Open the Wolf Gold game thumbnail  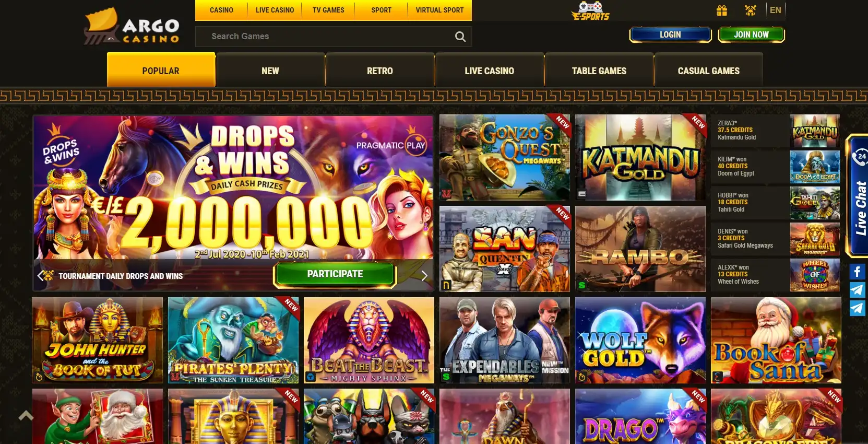click(x=640, y=340)
